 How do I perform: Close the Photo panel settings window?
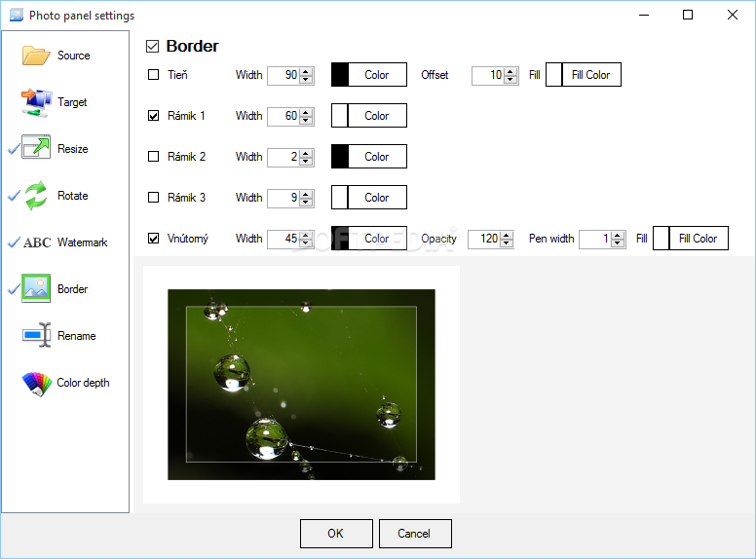click(733, 15)
